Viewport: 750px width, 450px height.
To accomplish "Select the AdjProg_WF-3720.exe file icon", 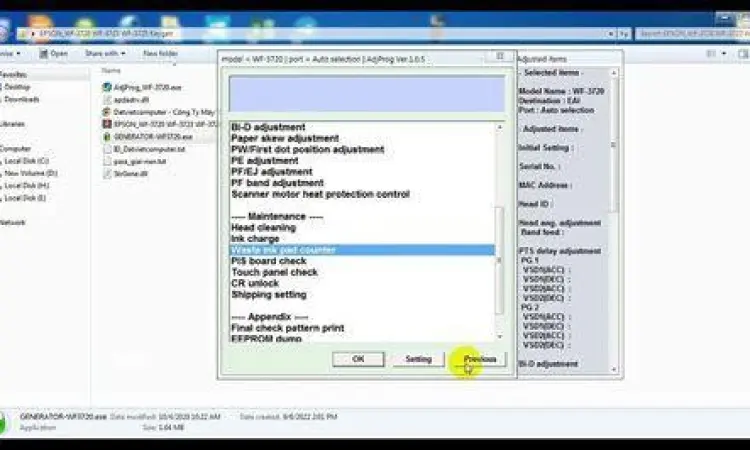I will click(107, 87).
